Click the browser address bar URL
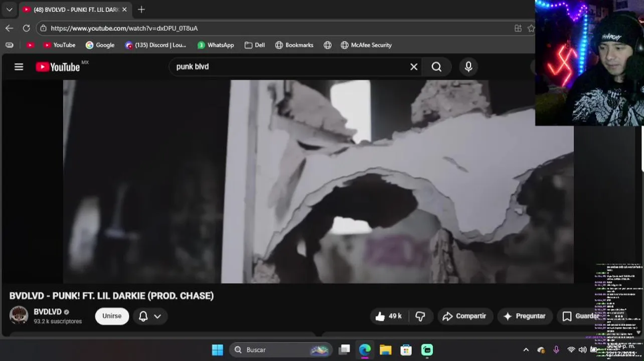Viewport: 644px width, 361px height. click(x=124, y=29)
